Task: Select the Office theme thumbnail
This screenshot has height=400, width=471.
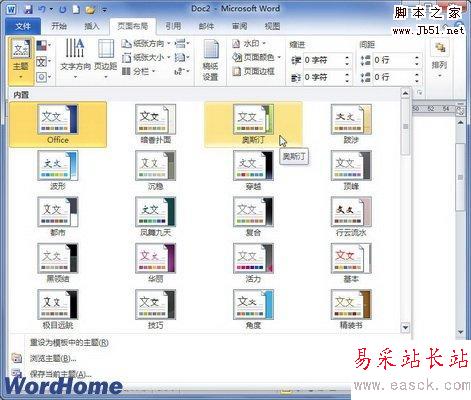Action: [58, 124]
